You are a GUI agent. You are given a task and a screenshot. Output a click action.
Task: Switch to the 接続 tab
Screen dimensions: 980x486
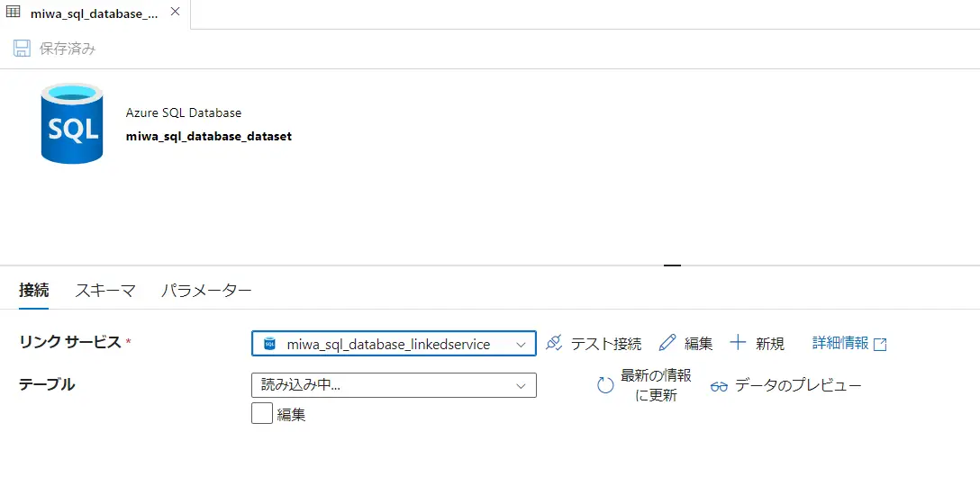[33, 291]
